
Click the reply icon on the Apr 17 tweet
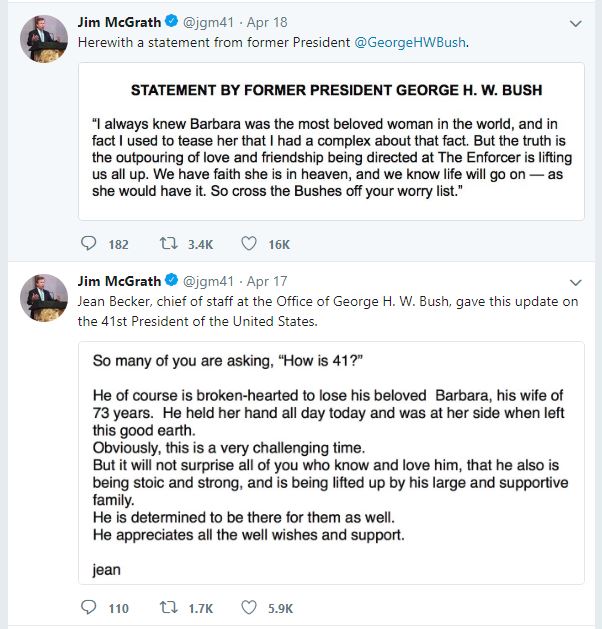pyautogui.click(x=88, y=607)
